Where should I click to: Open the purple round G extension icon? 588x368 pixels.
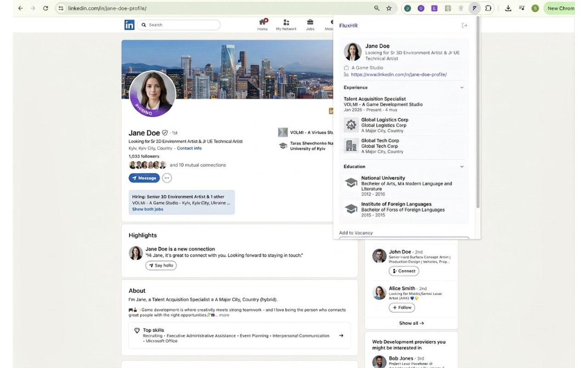point(421,8)
